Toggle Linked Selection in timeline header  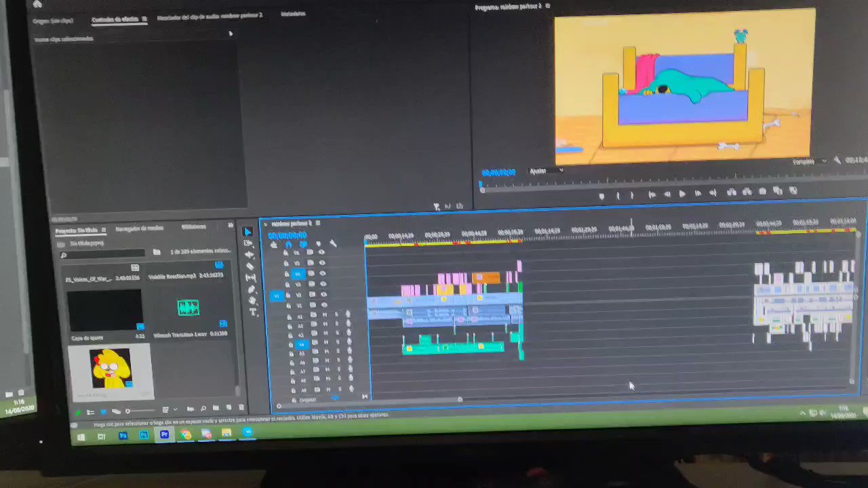coord(303,244)
